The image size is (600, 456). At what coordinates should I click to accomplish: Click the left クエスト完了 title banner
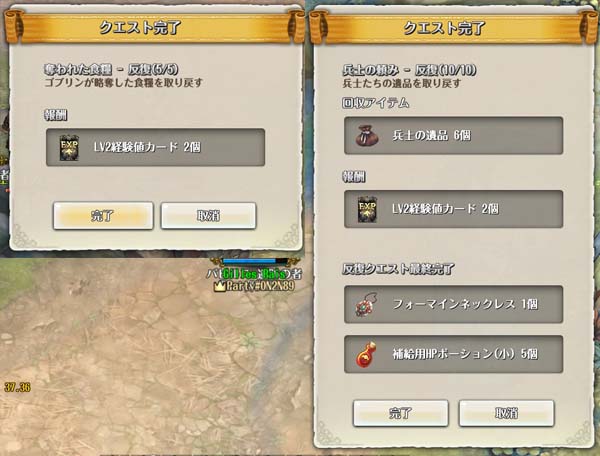(155, 27)
